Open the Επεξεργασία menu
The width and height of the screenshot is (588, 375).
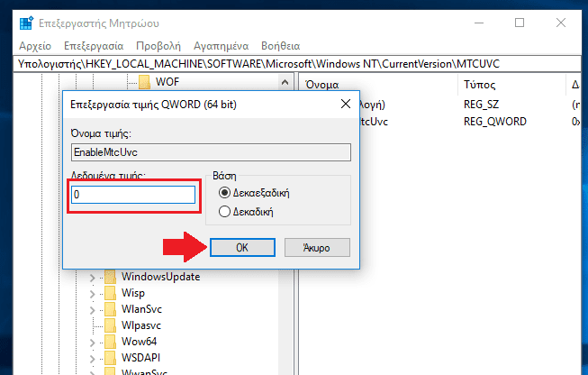pos(94,46)
